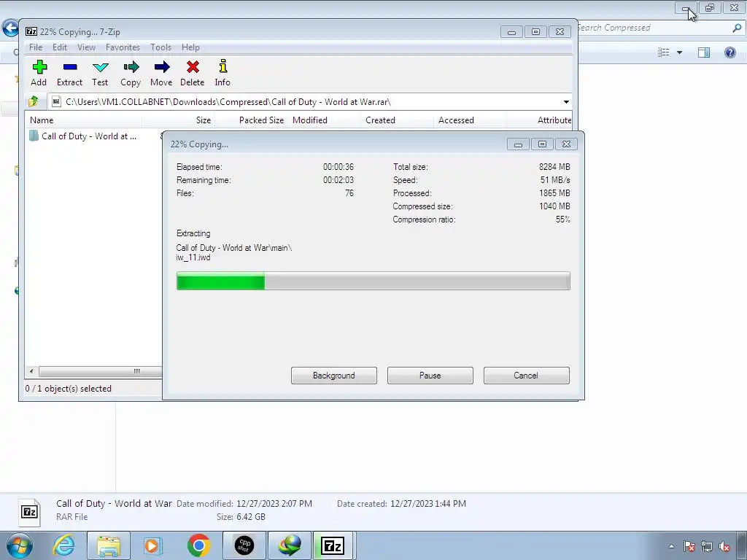Select the 'Call of Duty - World at ...' row
The height and width of the screenshot is (560, 747).
[93, 136]
